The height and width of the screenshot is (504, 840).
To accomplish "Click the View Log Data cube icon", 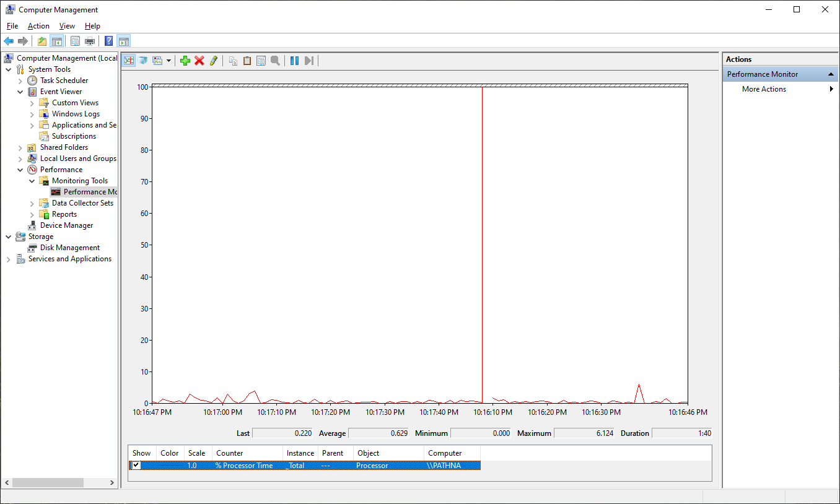I will point(143,61).
